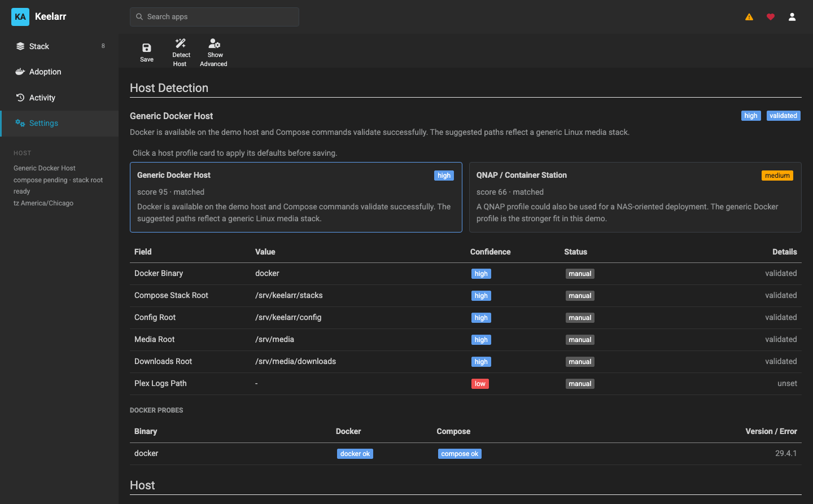Click sidebar Generic Docker Host text
The height and width of the screenshot is (504, 813).
point(45,168)
